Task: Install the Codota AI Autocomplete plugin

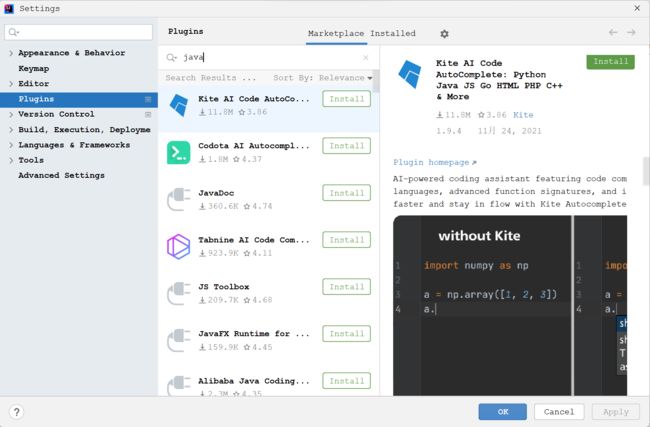Action: point(347,146)
